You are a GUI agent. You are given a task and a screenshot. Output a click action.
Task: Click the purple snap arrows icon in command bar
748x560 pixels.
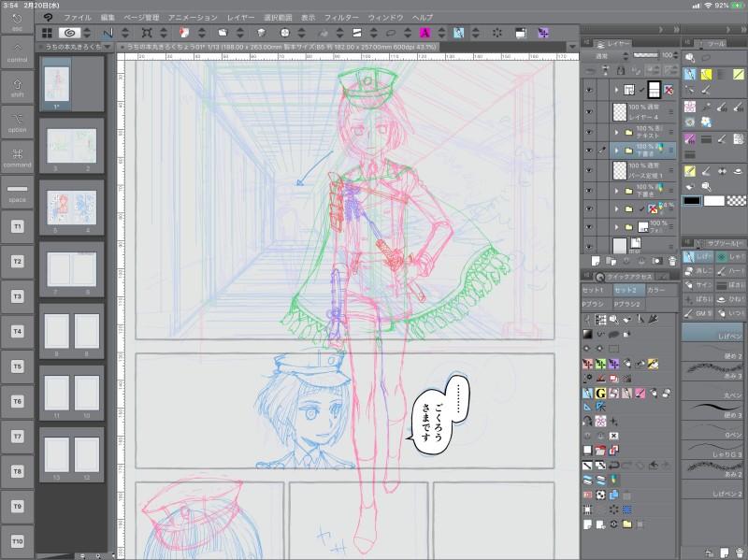pos(543,33)
